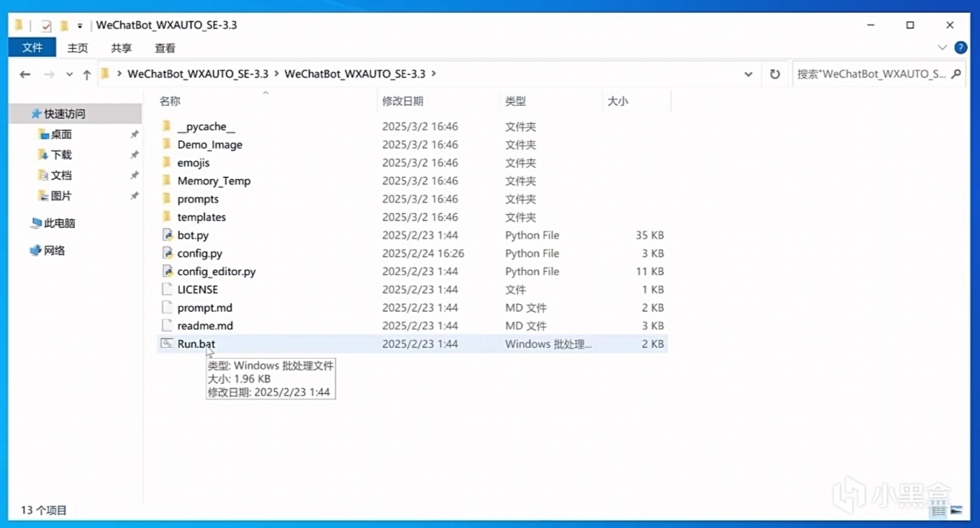Go back with the back arrow
Image resolution: width=980 pixels, height=528 pixels.
pos(25,74)
